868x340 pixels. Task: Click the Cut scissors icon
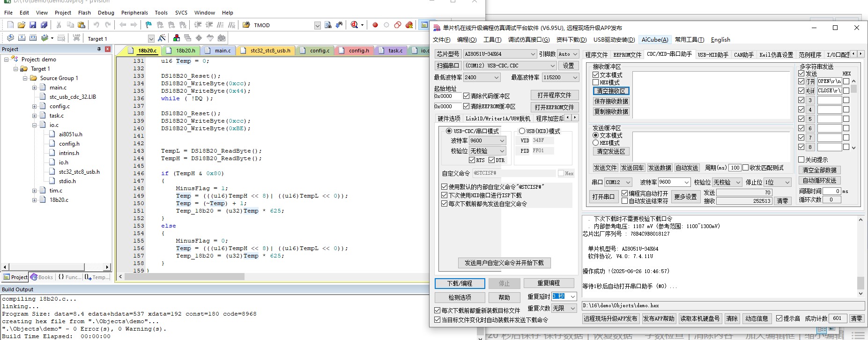coord(59,25)
